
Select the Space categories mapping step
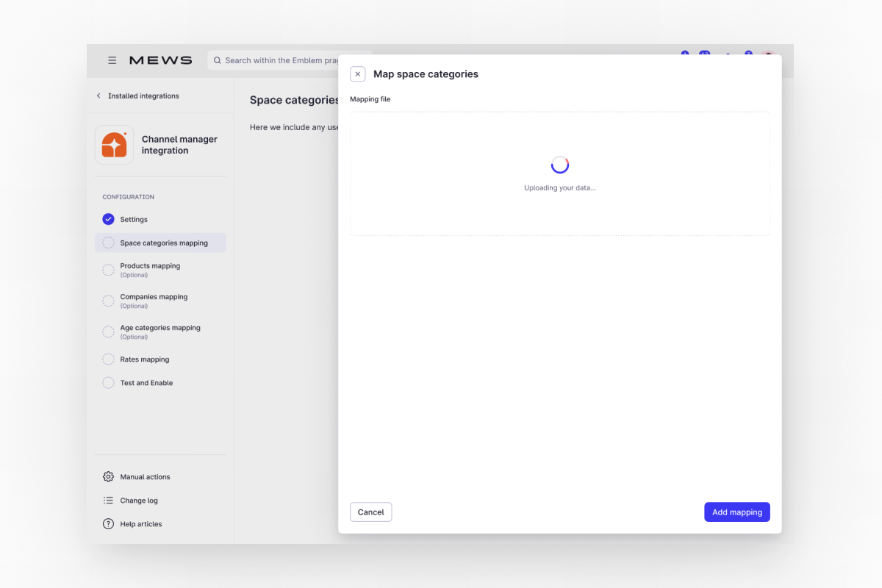[x=163, y=243]
